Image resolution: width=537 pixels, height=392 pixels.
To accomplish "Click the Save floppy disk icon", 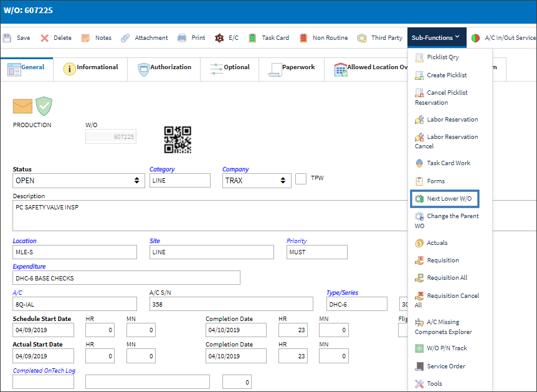I will tap(7, 37).
